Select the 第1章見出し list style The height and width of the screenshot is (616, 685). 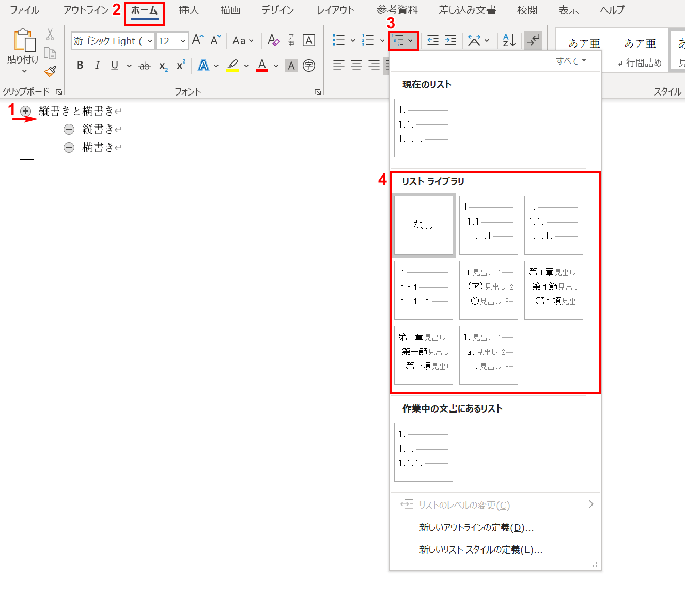pyautogui.click(x=554, y=290)
